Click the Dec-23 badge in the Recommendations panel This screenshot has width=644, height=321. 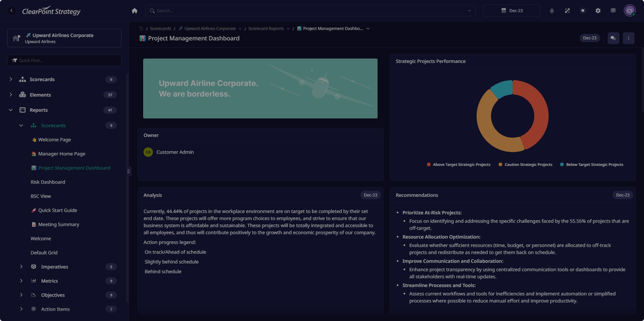[623, 195]
